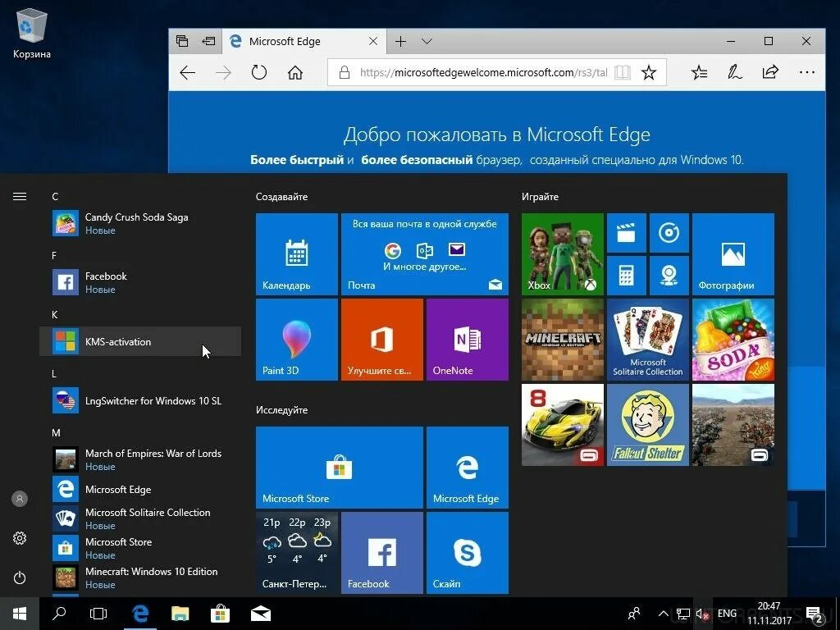Open the Facebook tile
This screenshot has height=630, width=840.
382,552
